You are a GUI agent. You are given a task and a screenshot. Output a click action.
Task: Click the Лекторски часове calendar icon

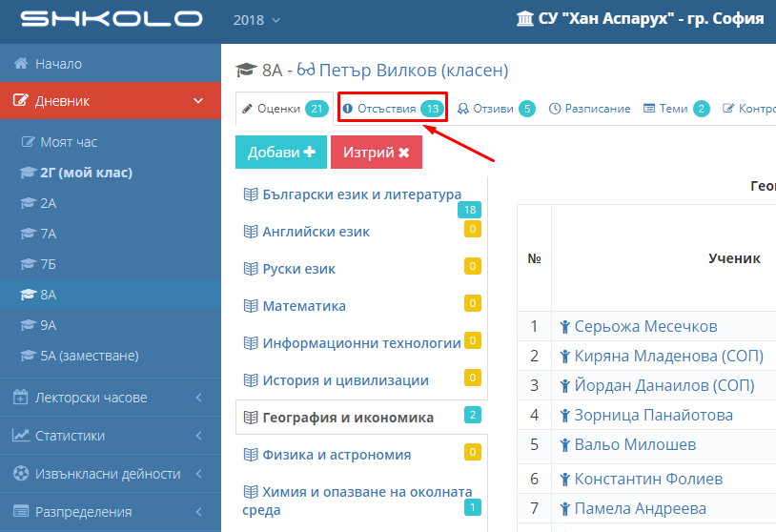tap(20, 397)
